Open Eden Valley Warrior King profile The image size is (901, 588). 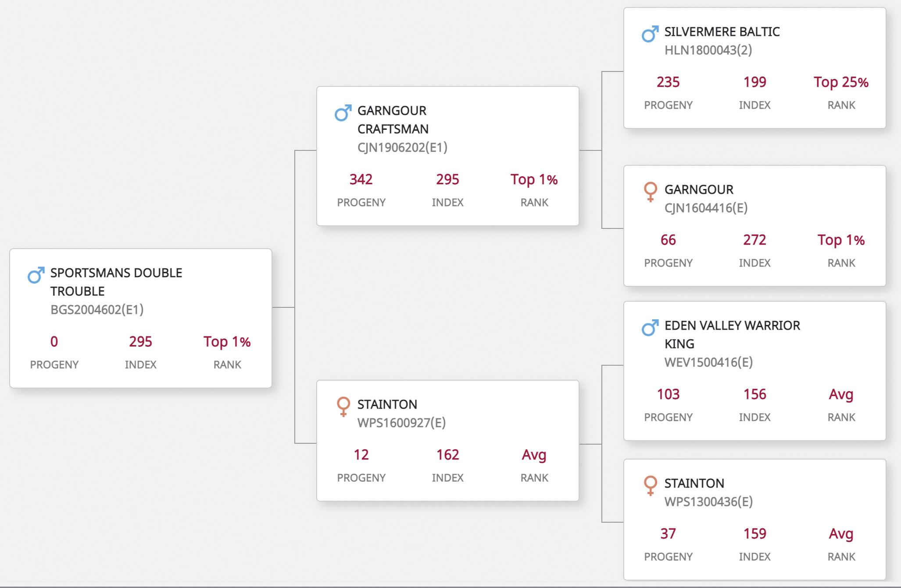click(x=732, y=335)
